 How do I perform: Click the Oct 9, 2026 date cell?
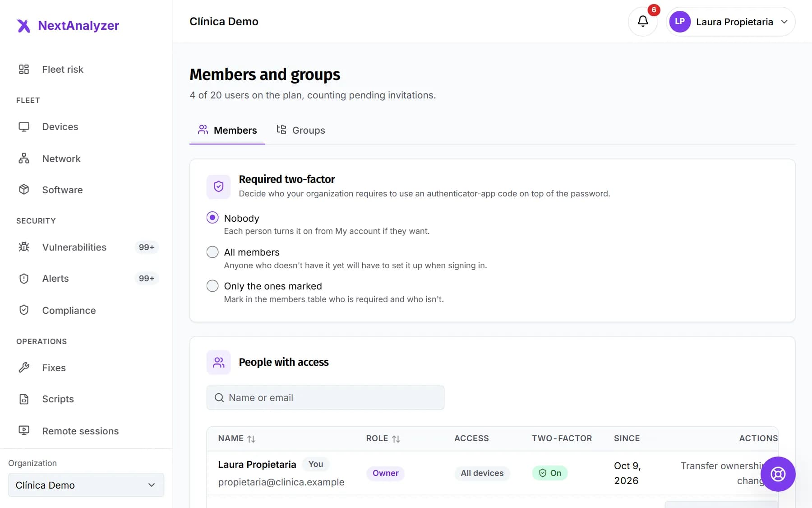tap(627, 473)
